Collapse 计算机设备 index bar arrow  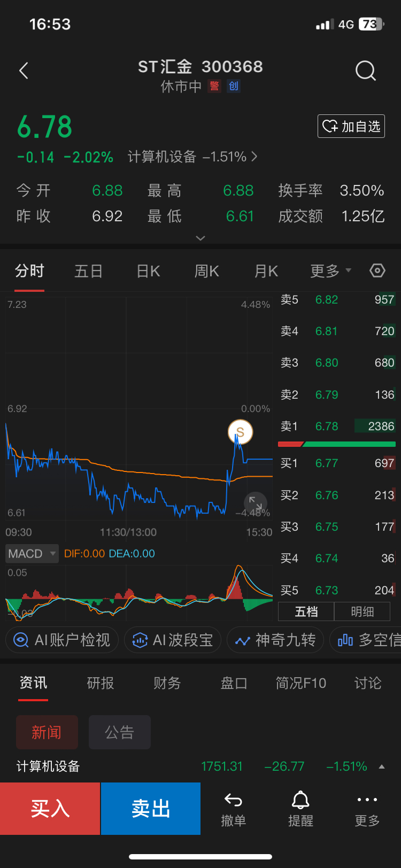point(382,766)
